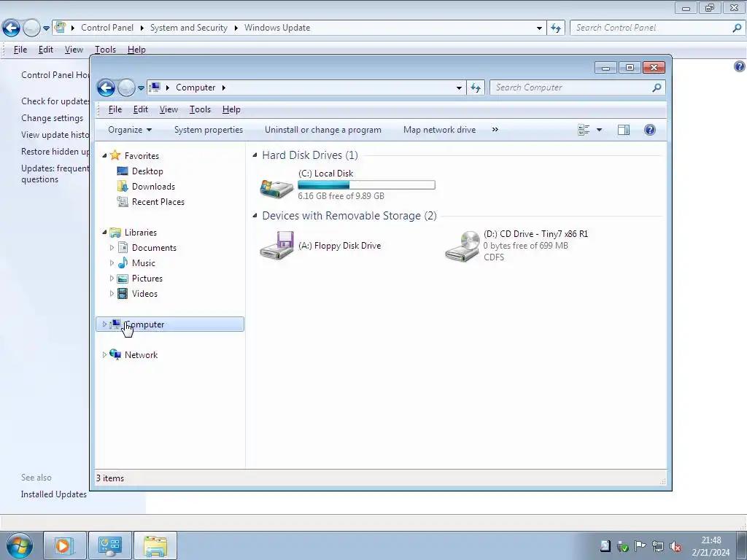Click Map network drive

point(439,130)
